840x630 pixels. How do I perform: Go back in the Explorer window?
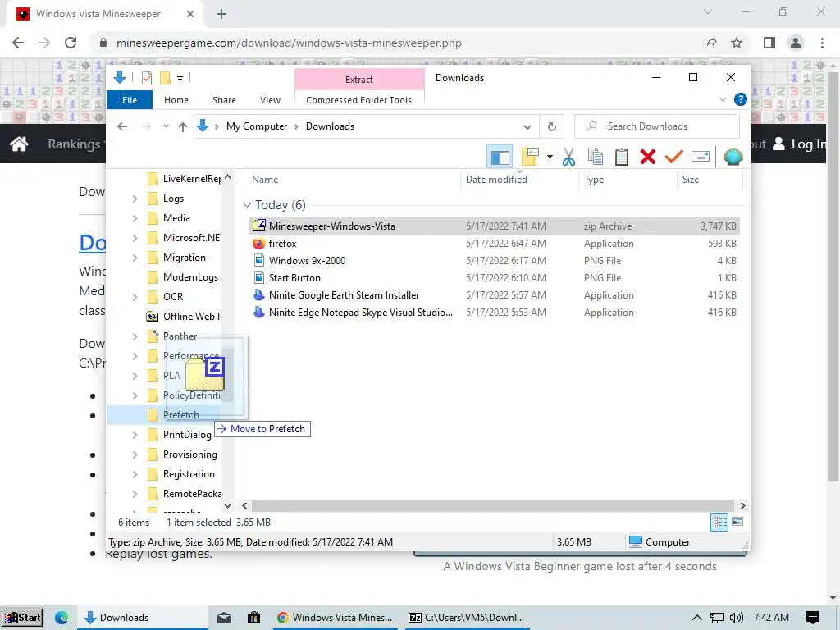(122, 126)
